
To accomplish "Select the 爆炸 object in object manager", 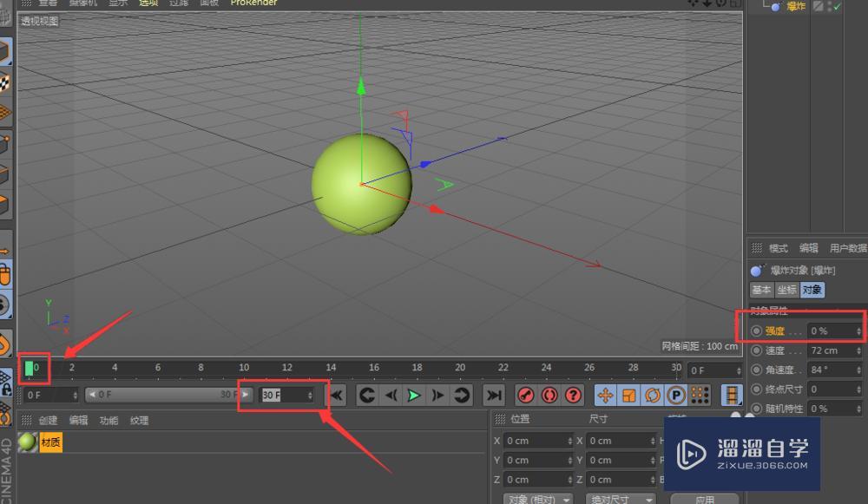I will tap(795, 6).
